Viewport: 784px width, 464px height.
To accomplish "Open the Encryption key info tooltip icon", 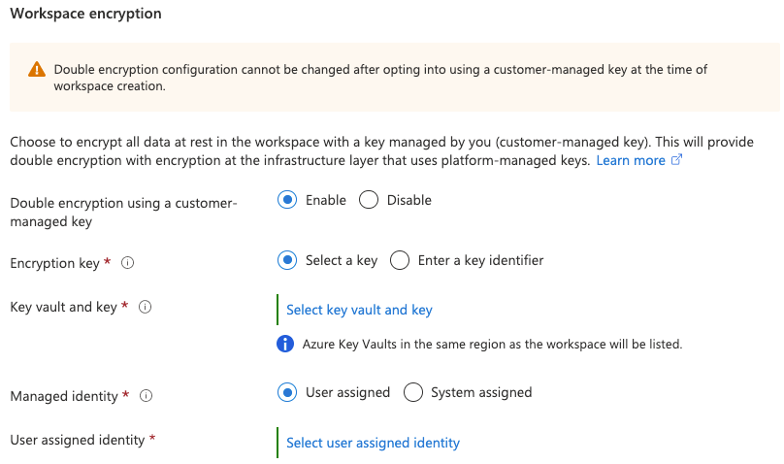I will [128, 262].
